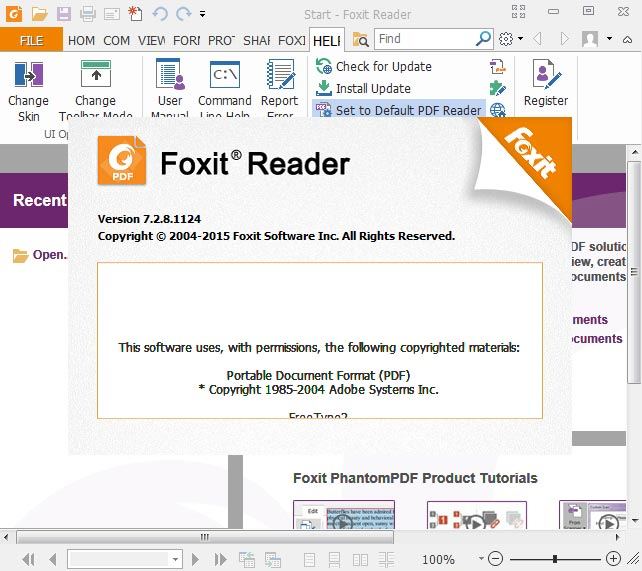
Task: Click the Foxit PDF logo in About dialog
Action: 122,161
